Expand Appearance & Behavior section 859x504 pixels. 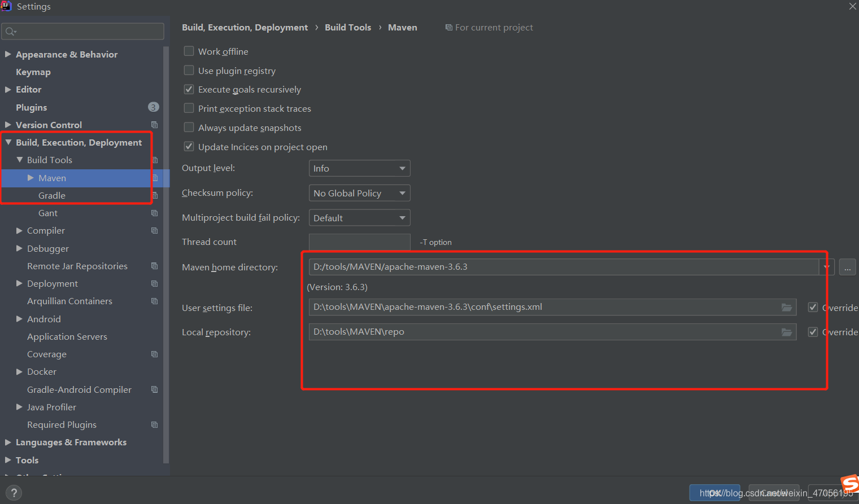(8, 54)
